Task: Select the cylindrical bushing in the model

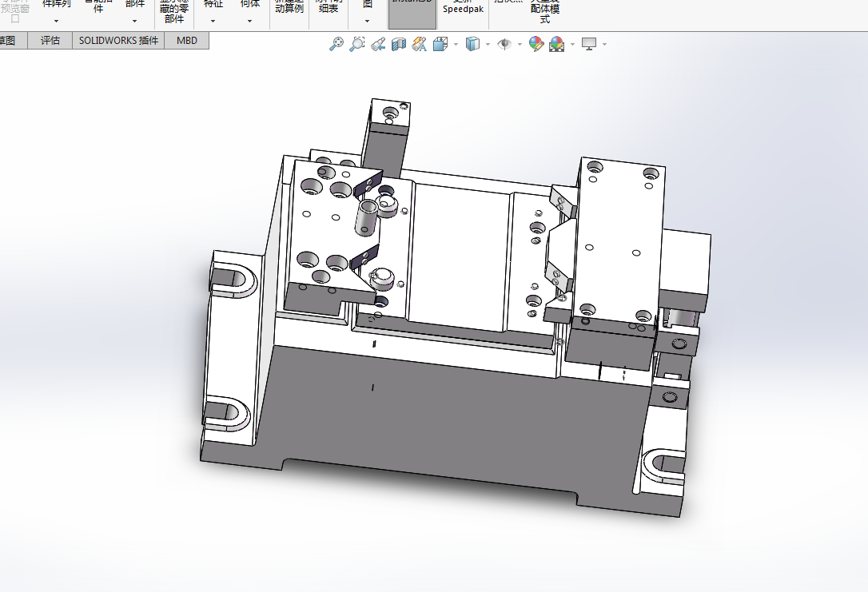Action: [366, 217]
